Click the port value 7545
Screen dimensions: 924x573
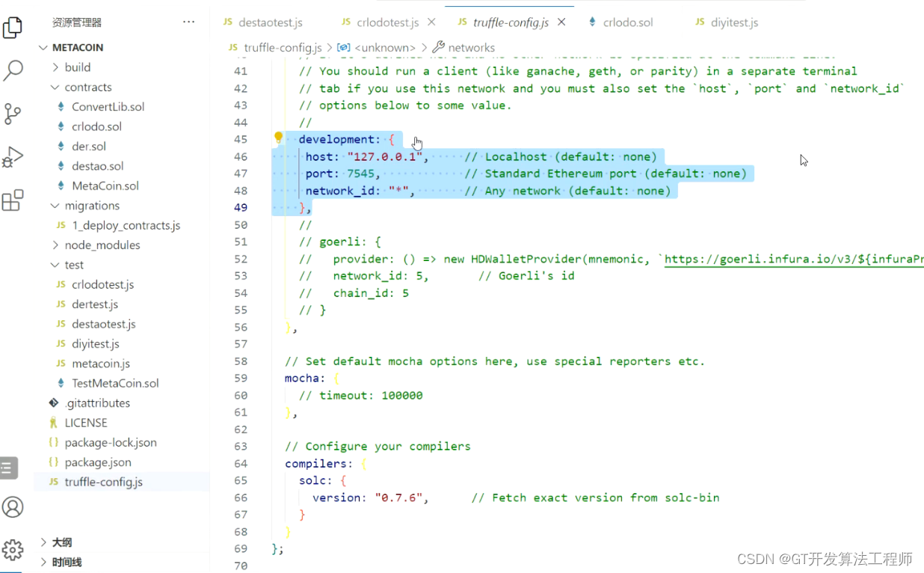360,174
